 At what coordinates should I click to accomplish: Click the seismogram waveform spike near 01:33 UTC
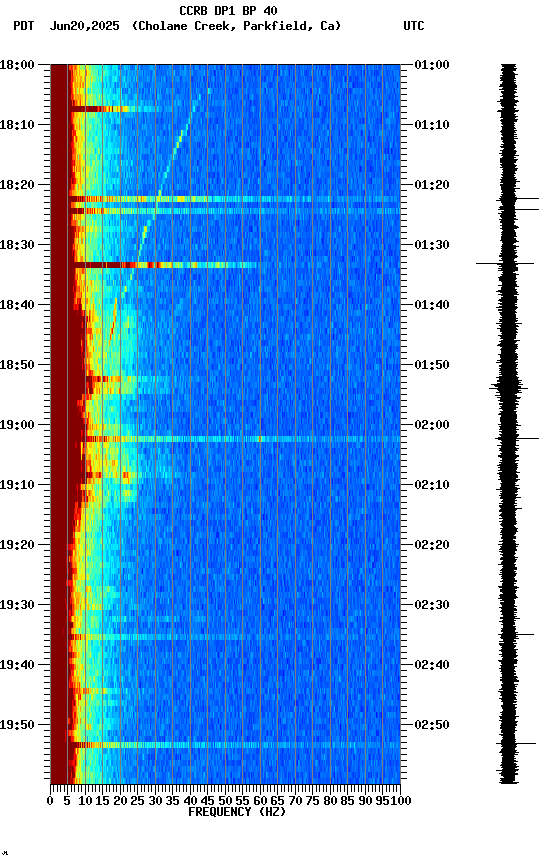tap(505, 264)
